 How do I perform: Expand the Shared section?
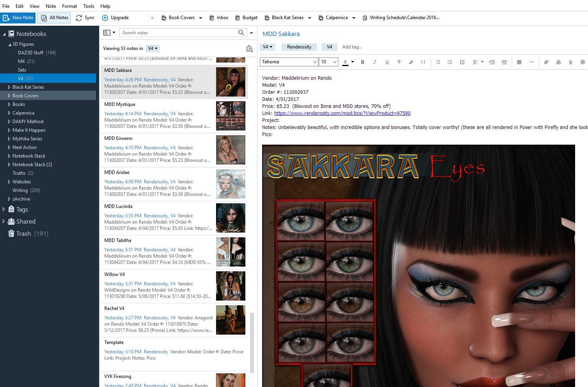pos(4,221)
